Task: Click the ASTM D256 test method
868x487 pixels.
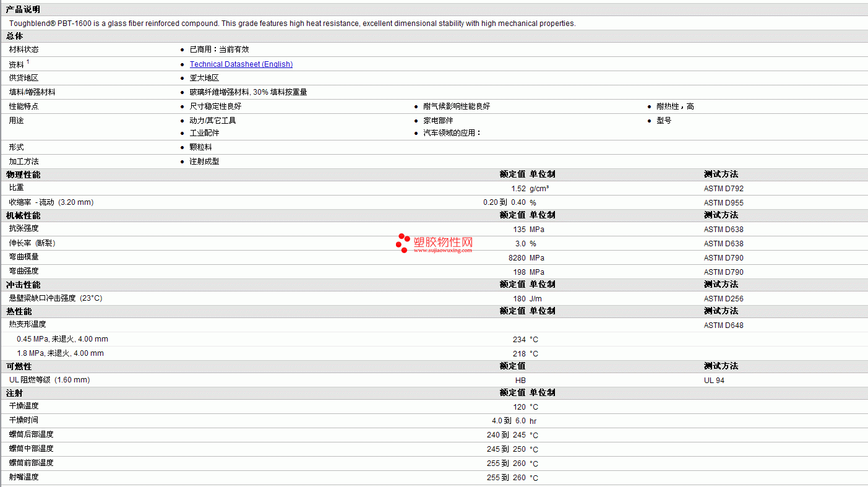Action: [724, 299]
